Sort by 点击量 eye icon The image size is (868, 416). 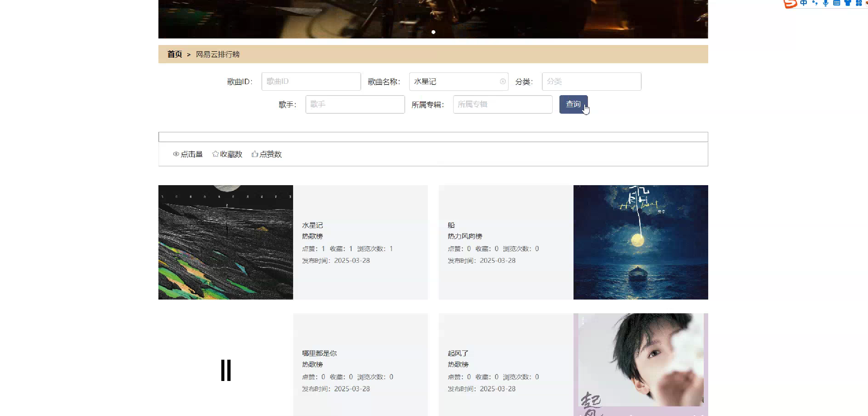188,154
